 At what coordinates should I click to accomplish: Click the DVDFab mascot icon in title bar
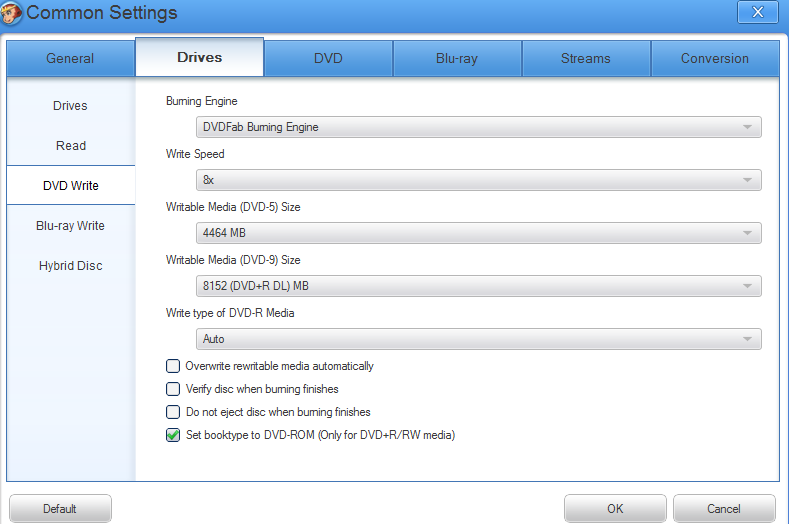10,13
